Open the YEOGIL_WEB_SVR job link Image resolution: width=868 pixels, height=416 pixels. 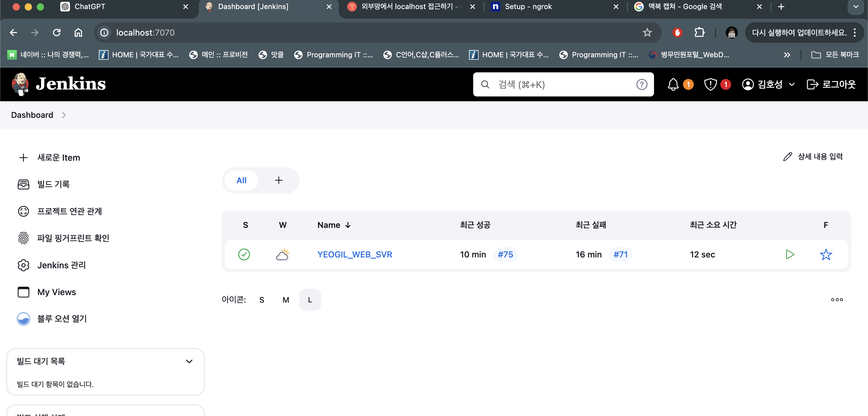[354, 254]
